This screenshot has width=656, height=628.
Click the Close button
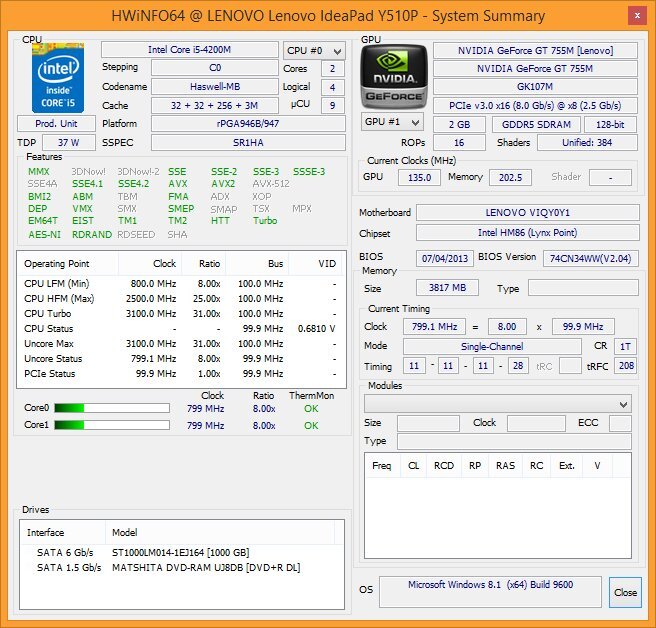625,592
